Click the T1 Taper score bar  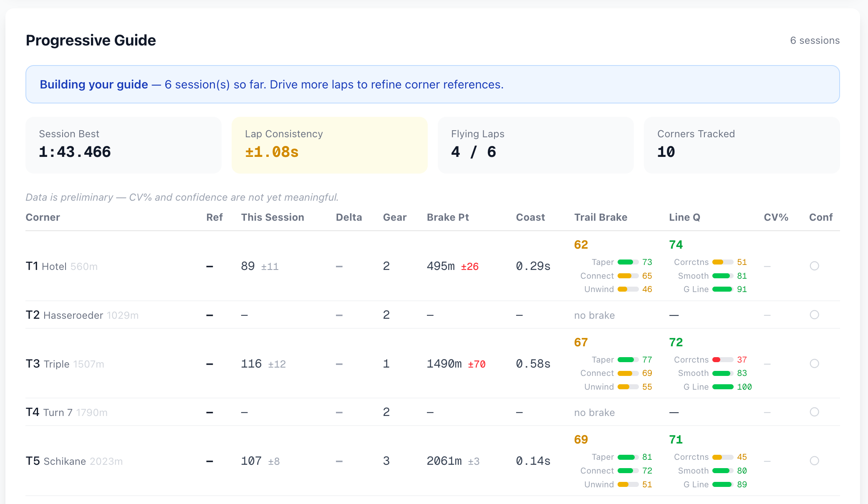[628, 262]
